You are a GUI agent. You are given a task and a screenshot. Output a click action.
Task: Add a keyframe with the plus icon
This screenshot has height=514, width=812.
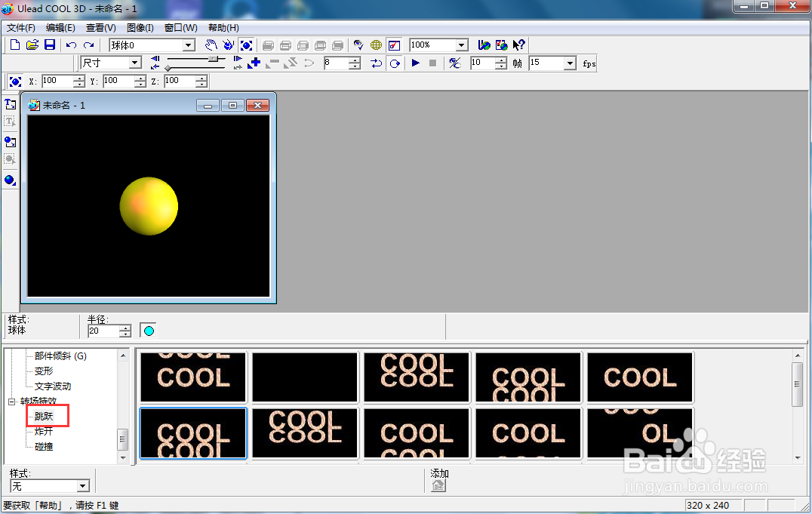click(254, 63)
